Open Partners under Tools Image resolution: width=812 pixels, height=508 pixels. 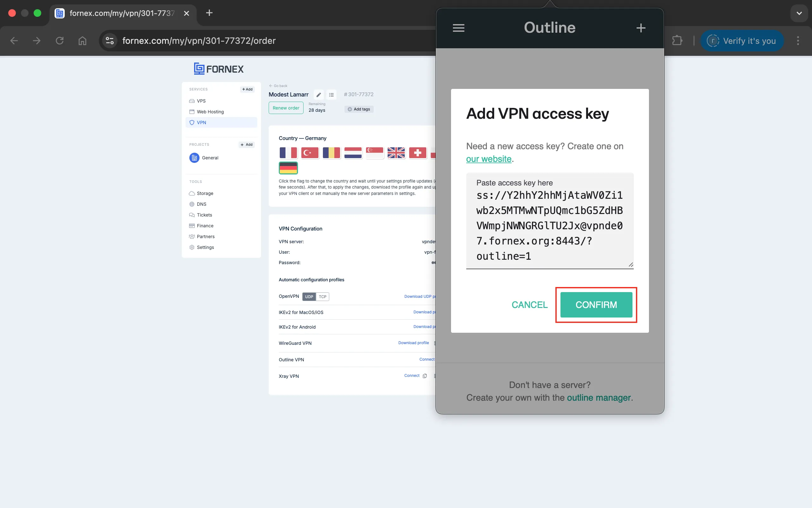coord(202,236)
